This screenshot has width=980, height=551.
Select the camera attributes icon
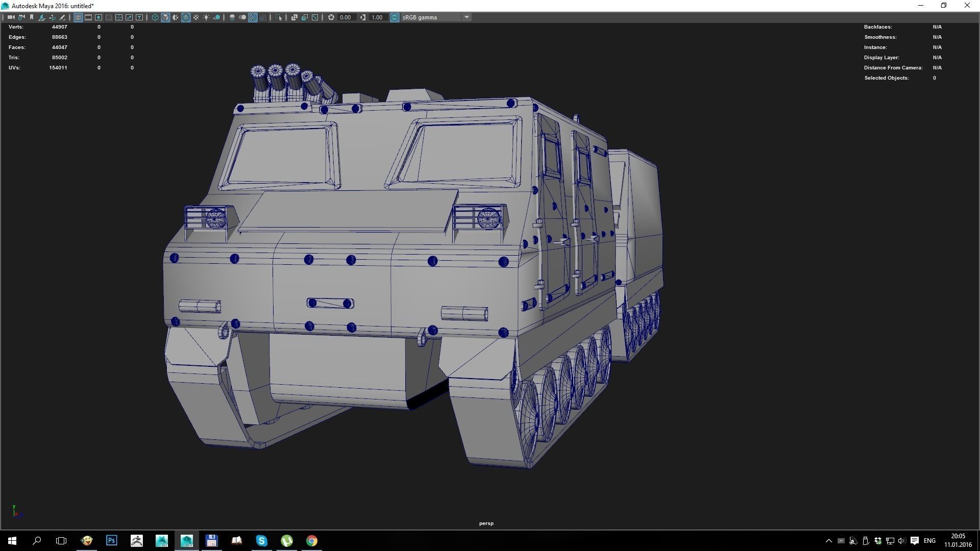(x=21, y=17)
